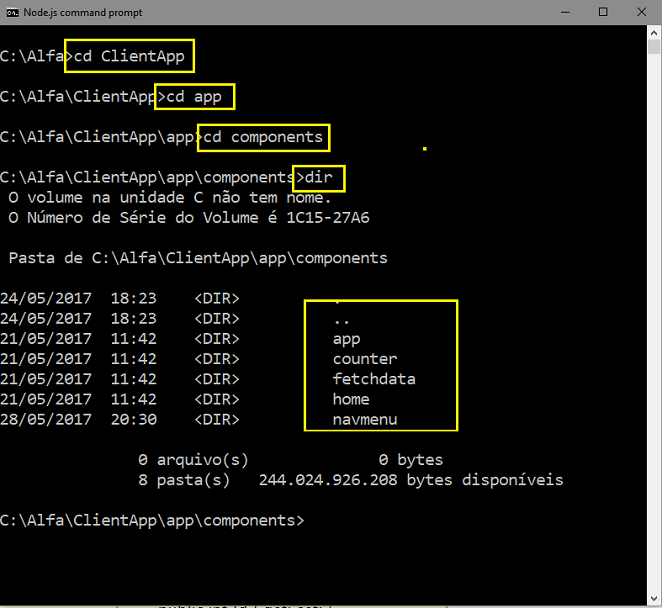Screen dimensions: 662x608
Task: Click the 'cd components' command text
Action: [263, 137]
